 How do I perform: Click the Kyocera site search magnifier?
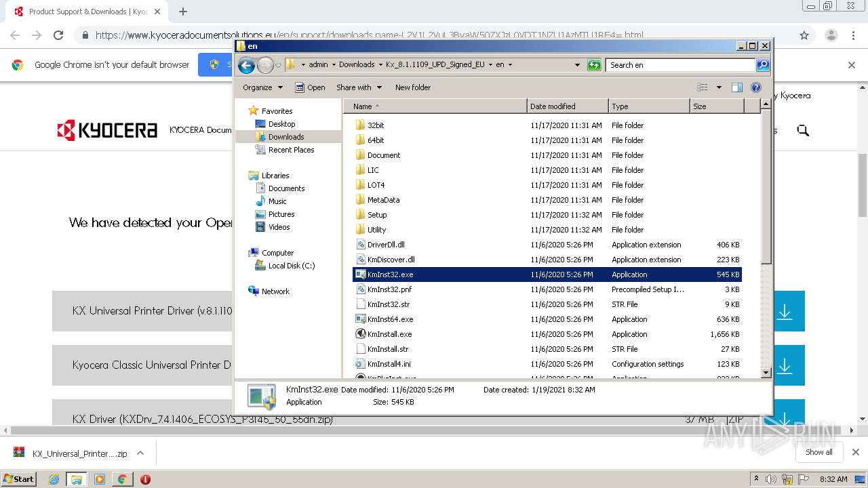803,130
